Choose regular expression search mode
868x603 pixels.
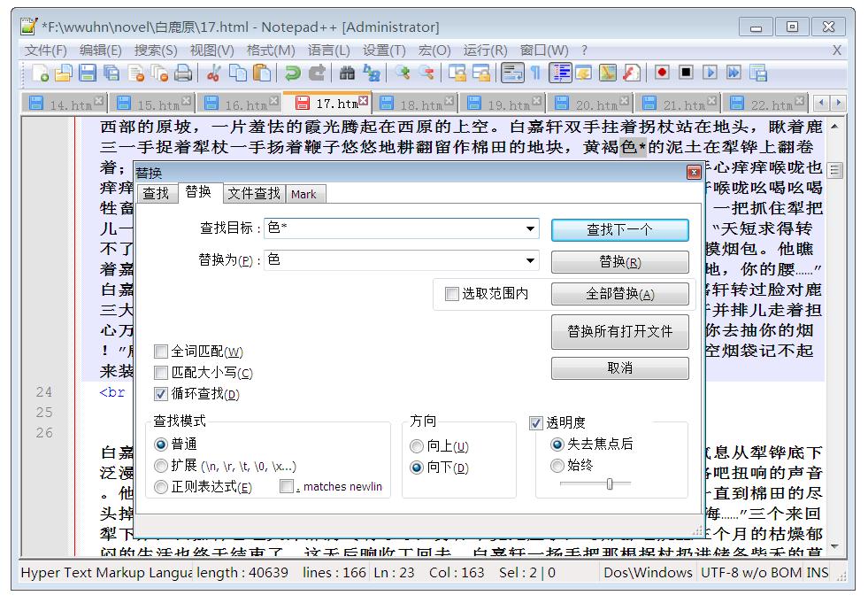coord(160,488)
